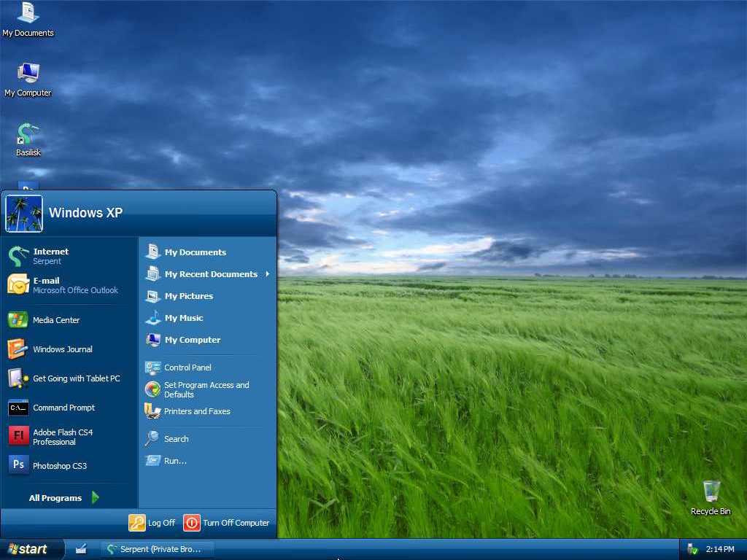This screenshot has height=560, width=747.
Task: Open Printers and Faxes
Action: point(196,411)
